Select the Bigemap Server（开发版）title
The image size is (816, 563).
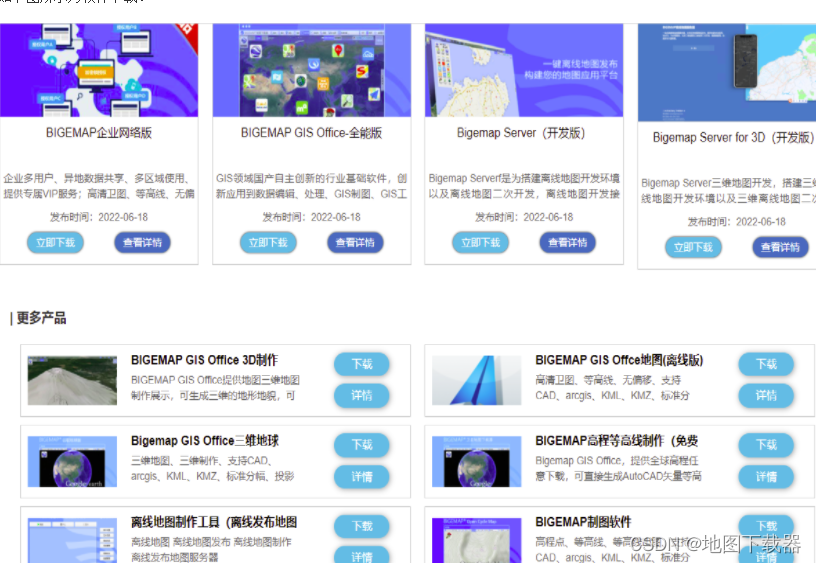[521, 133]
